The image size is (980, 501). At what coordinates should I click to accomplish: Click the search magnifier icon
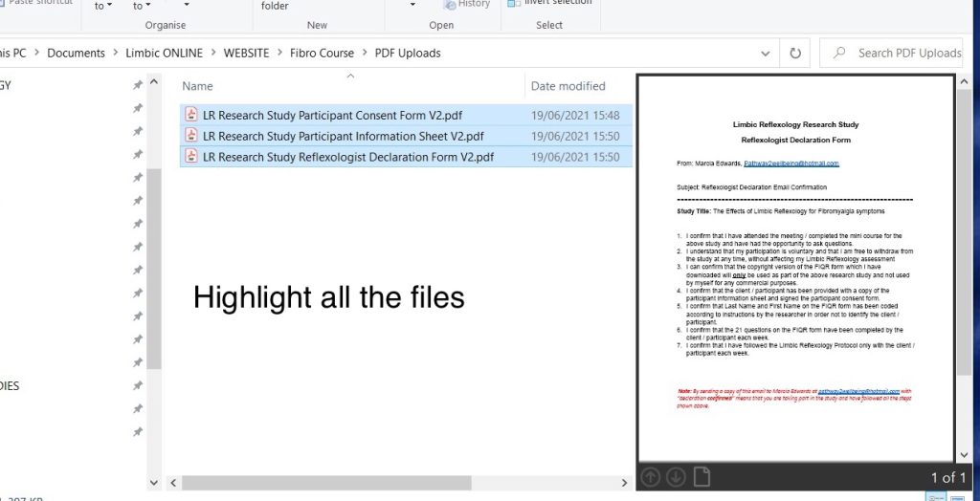[x=839, y=54]
